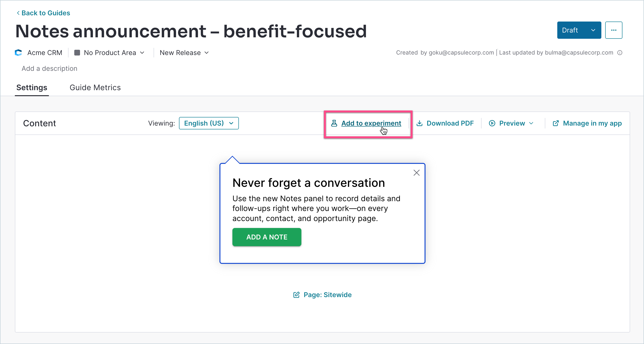Click the Acme CRM logo icon
This screenshot has height=344, width=644.
pyautogui.click(x=18, y=52)
